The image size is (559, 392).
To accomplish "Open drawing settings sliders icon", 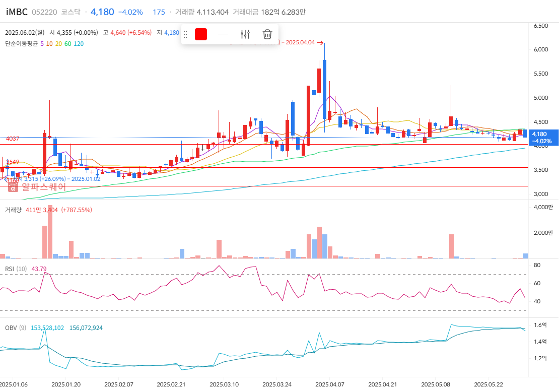I will 245,34.
